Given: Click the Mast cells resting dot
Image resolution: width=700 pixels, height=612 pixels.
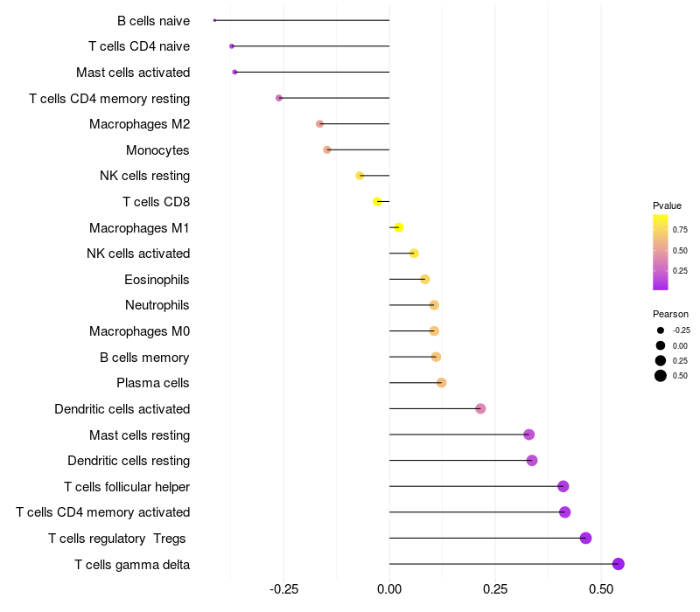Looking at the screenshot, I should click(528, 435).
